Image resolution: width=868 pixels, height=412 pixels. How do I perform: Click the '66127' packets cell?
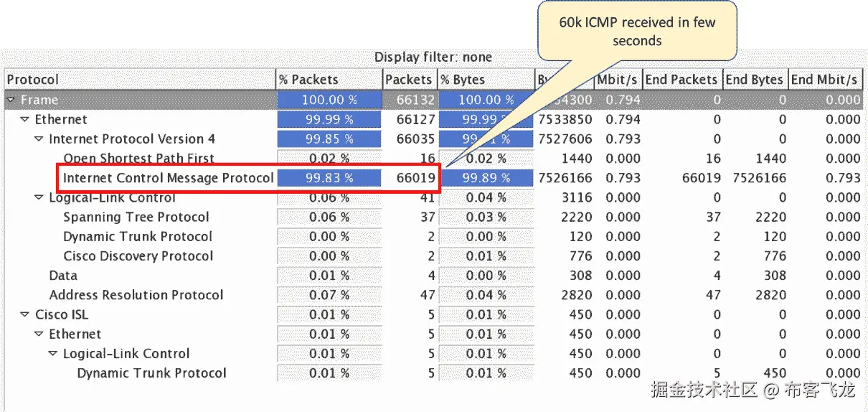(415, 120)
